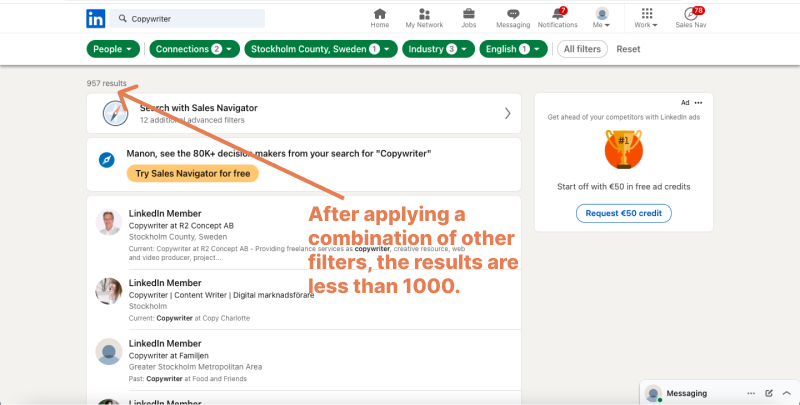Expand the Messaging overlay chevron
Viewport: 800px width, 405px height.
[x=786, y=393]
